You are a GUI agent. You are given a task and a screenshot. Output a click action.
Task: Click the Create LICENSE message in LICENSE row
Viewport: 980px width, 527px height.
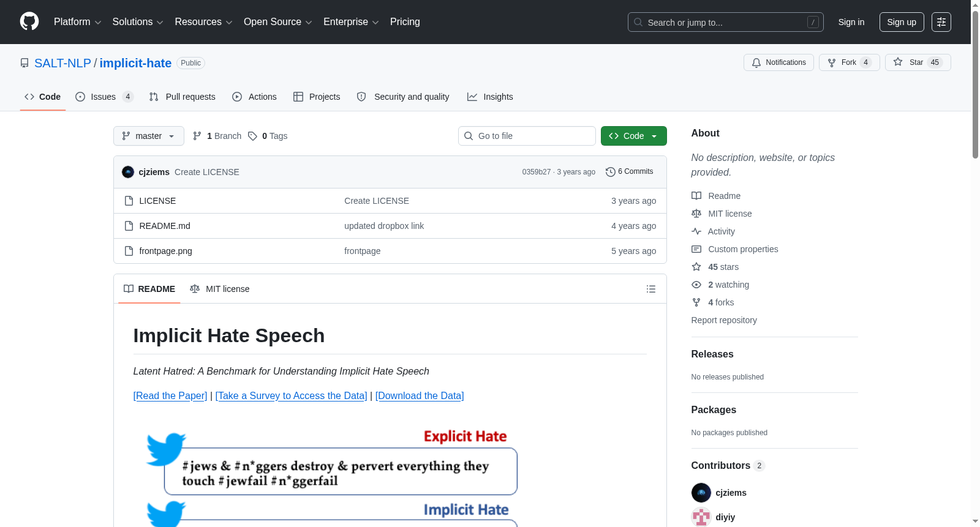click(377, 201)
